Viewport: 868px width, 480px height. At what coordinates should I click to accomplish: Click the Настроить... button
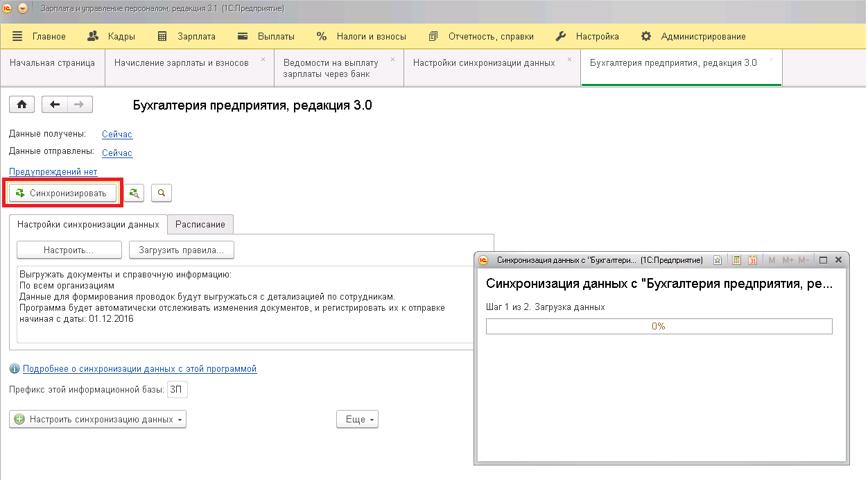click(x=69, y=250)
